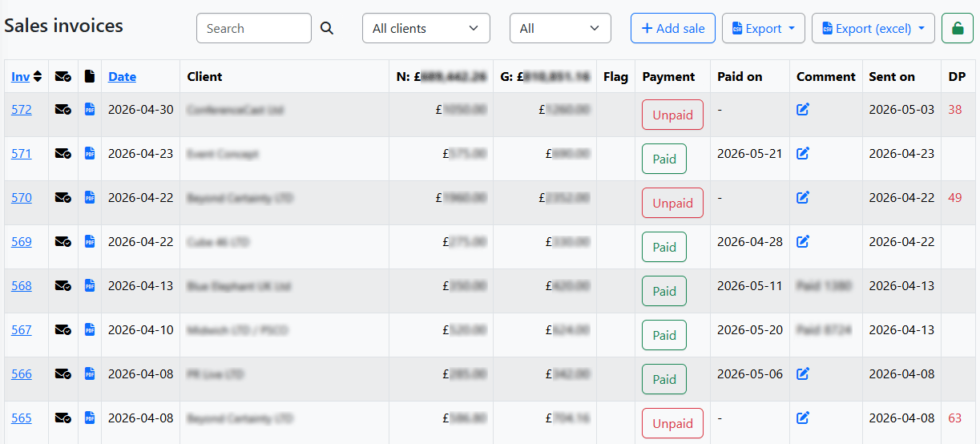The height and width of the screenshot is (444, 980).
Task: Click email sent icon for invoice 565
Action: pos(63,418)
